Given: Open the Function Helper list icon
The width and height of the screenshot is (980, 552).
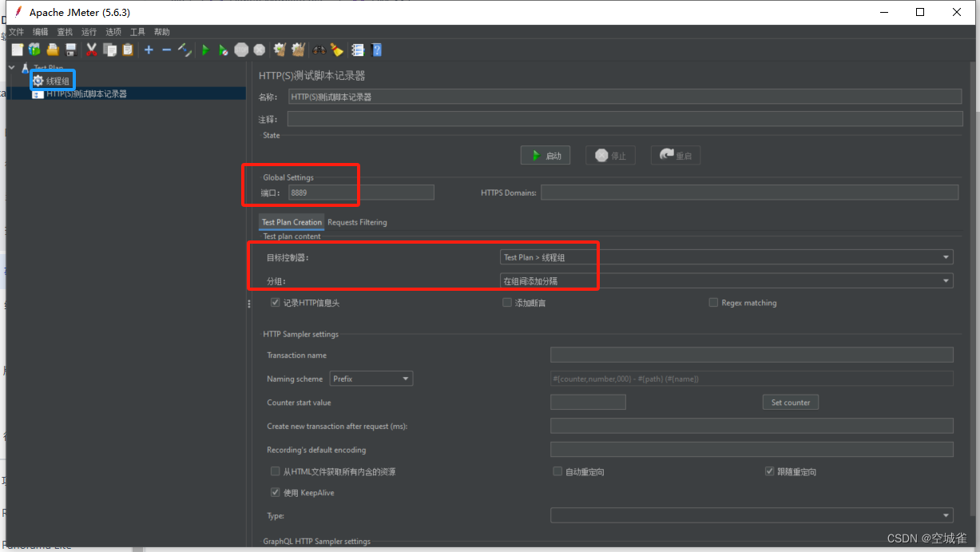Looking at the screenshot, I should click(358, 50).
